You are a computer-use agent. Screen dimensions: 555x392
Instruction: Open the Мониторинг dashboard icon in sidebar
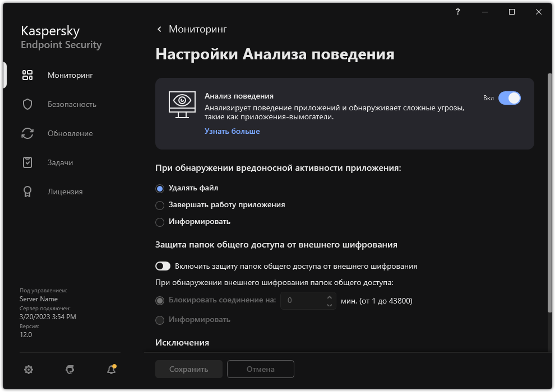coord(27,74)
